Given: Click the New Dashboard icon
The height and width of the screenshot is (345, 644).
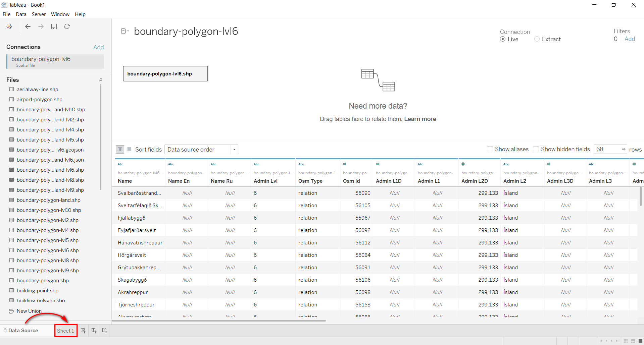Looking at the screenshot, I should point(94,331).
